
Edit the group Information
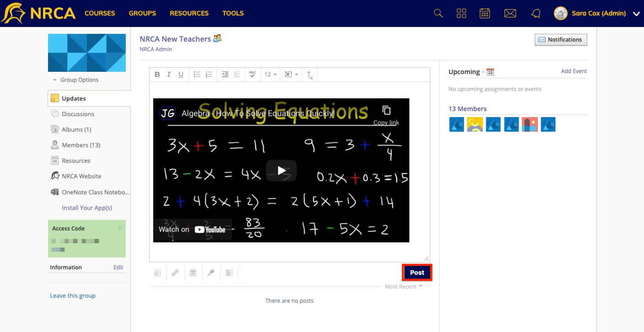(x=118, y=268)
